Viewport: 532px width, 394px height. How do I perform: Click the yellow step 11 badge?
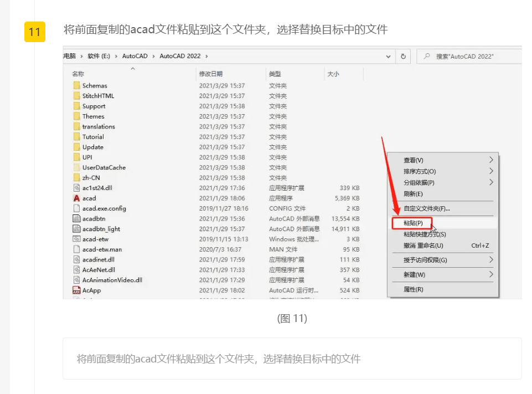pos(34,32)
